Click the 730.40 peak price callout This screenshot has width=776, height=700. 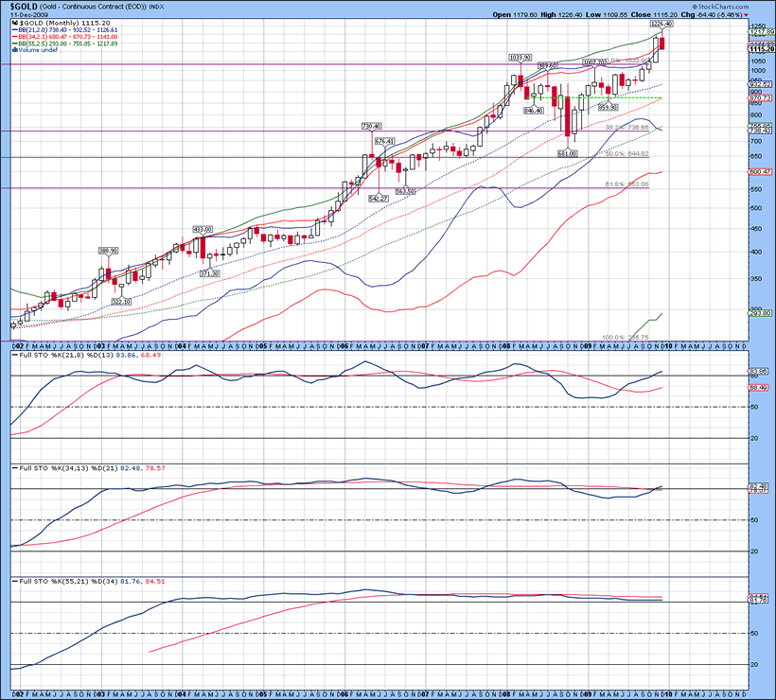371,126
